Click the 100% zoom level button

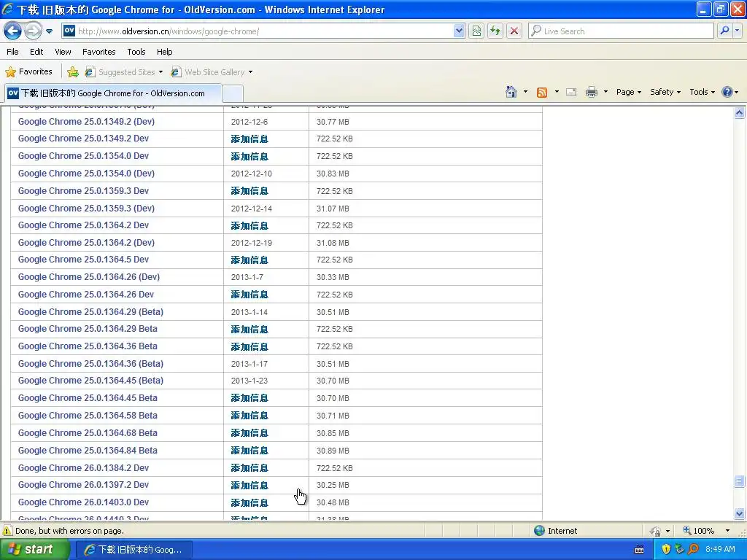(x=699, y=531)
